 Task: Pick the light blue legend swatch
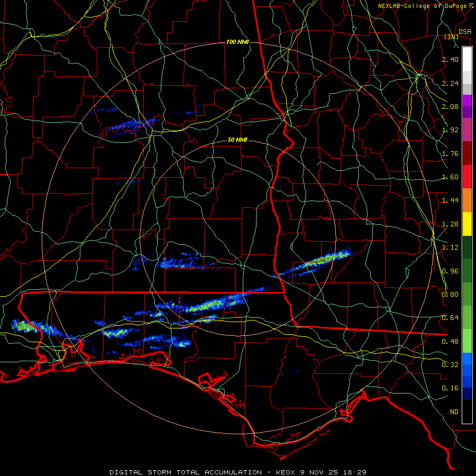coord(467,359)
